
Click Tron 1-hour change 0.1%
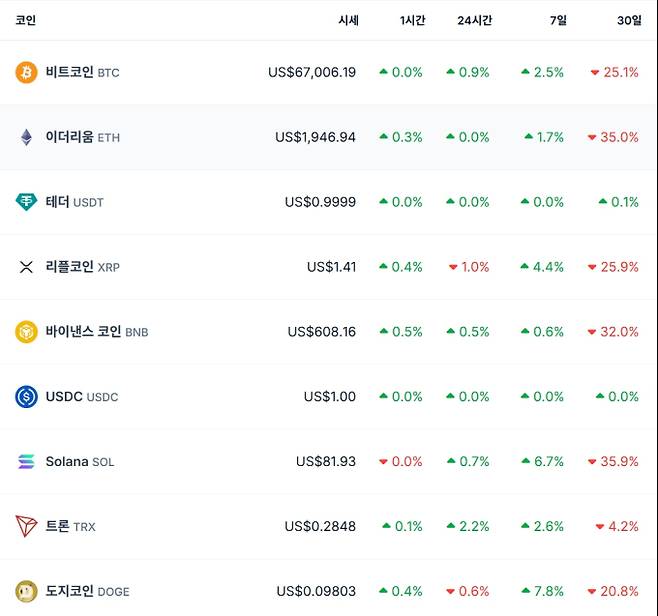coord(402,526)
